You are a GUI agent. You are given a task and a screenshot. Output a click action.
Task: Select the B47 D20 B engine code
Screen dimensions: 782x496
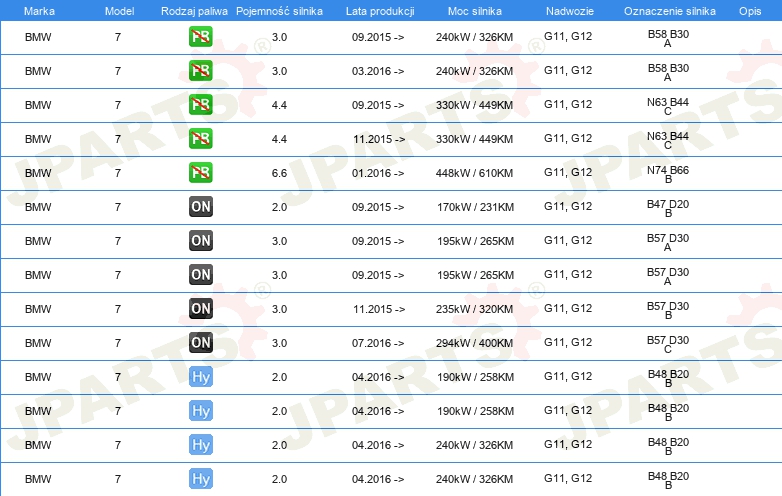pos(668,208)
